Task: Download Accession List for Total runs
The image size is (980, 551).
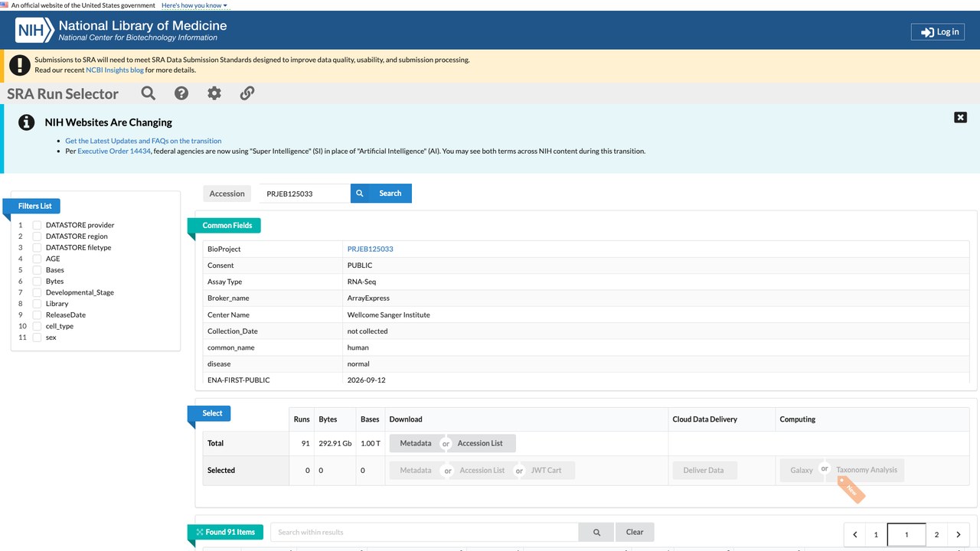Action: 480,443
